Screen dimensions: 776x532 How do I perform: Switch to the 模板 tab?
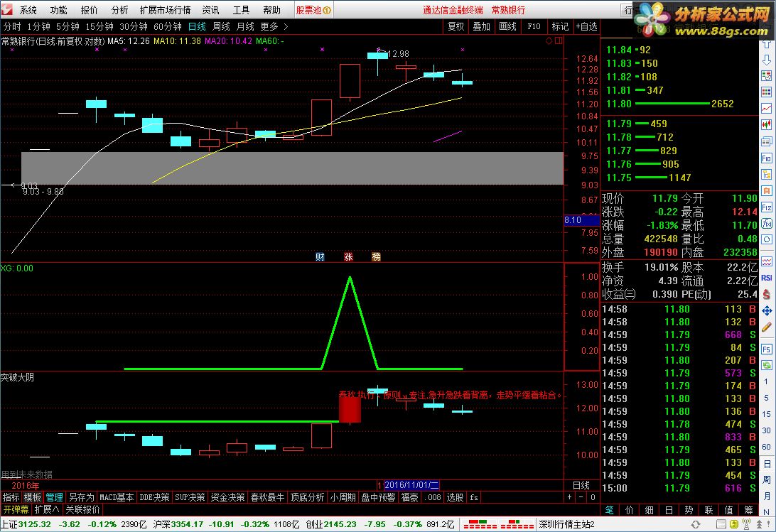[33, 497]
